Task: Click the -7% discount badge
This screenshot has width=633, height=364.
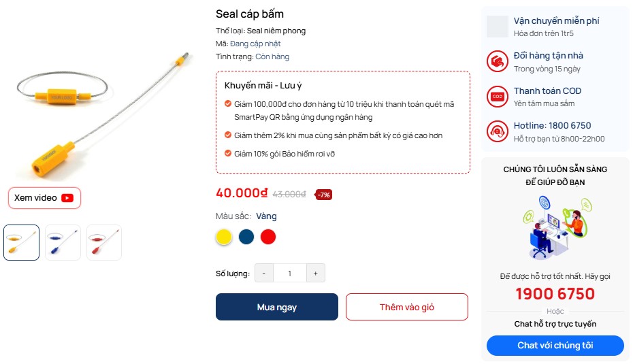Action: click(324, 195)
